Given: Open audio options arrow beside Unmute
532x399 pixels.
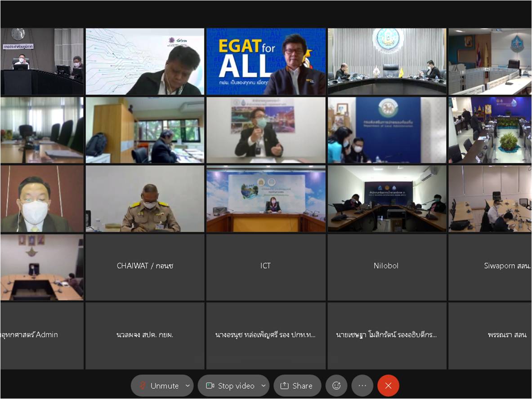Looking at the screenshot, I should (188, 386).
